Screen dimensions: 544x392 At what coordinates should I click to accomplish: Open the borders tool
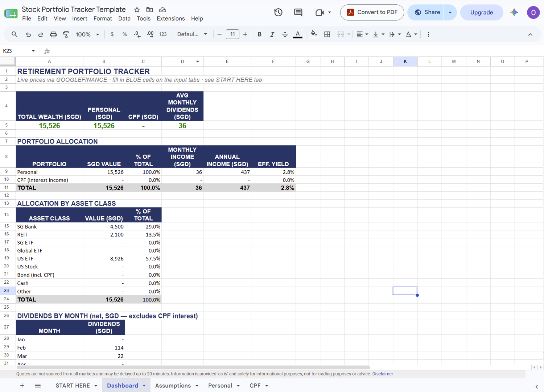(327, 34)
